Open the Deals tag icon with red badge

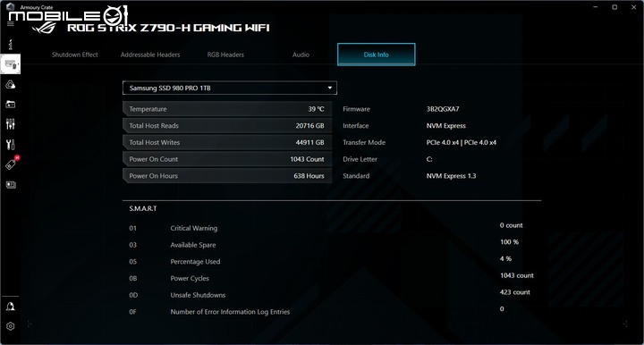[x=11, y=164]
